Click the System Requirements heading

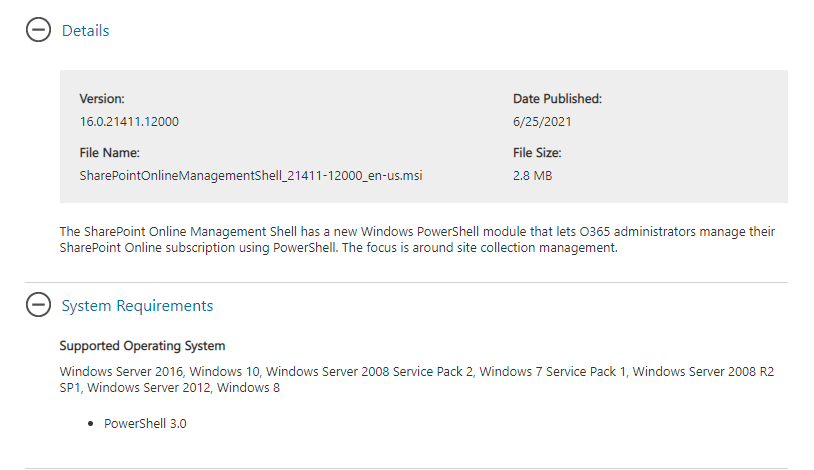137,306
